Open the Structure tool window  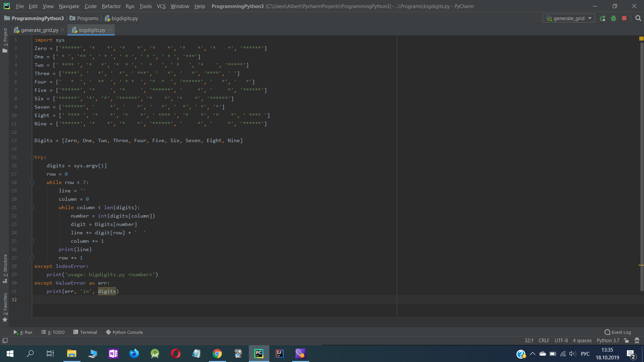coord(5,268)
